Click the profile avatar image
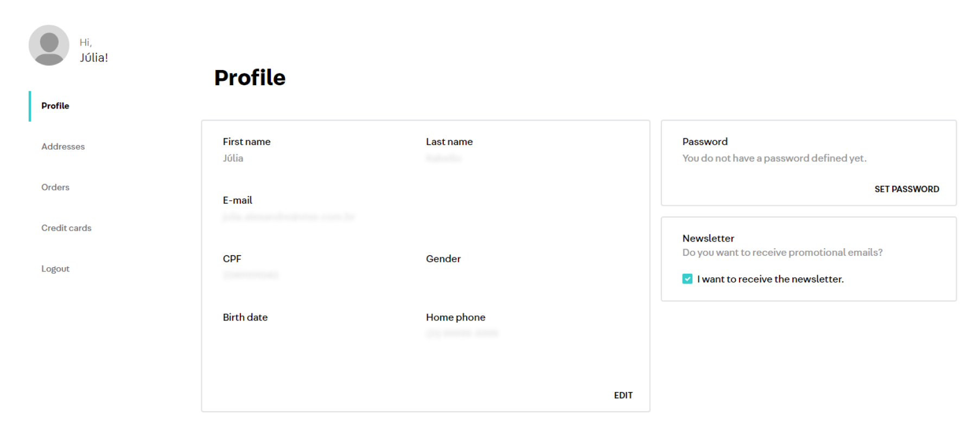 48,46
